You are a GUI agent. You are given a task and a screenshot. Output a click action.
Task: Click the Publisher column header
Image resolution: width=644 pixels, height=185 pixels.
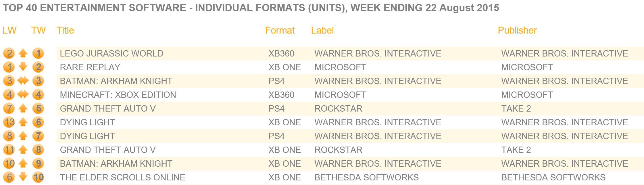click(517, 30)
